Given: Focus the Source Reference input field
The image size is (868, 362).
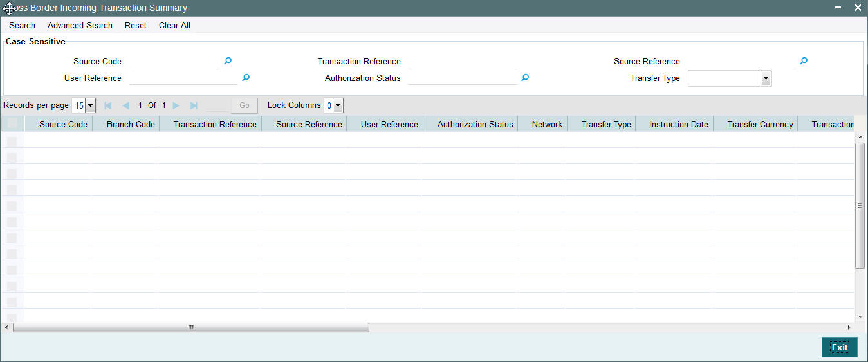Looking at the screenshot, I should coord(741,61).
